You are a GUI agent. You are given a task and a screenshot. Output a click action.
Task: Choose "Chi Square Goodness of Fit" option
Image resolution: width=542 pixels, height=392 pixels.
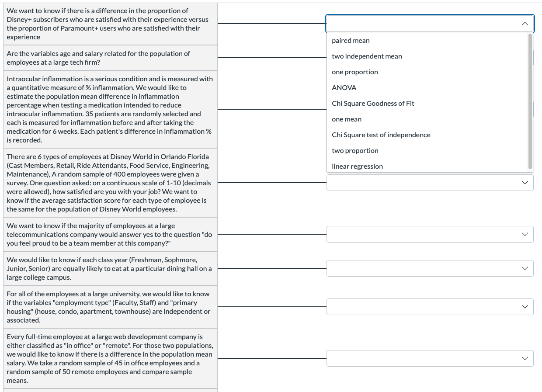[373, 103]
